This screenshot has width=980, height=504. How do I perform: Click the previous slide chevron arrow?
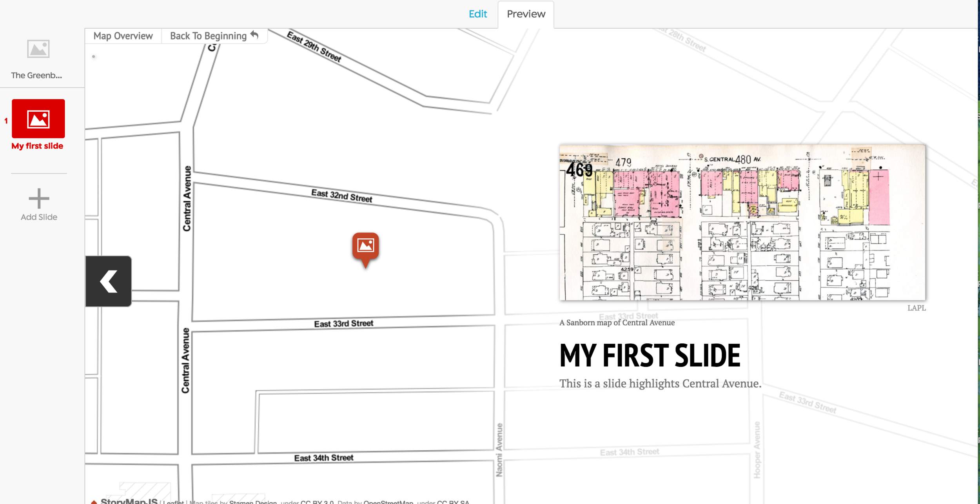(x=109, y=281)
